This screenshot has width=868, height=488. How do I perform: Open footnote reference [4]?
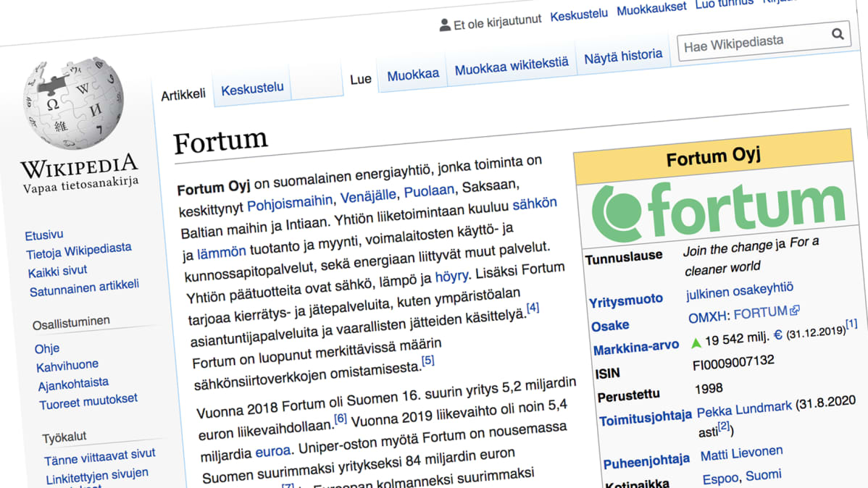point(533,308)
